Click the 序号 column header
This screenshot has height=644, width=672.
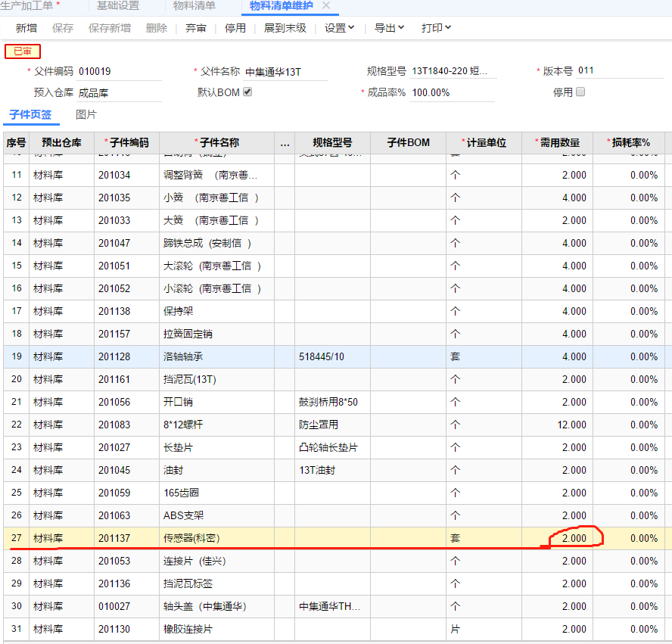coord(17,143)
